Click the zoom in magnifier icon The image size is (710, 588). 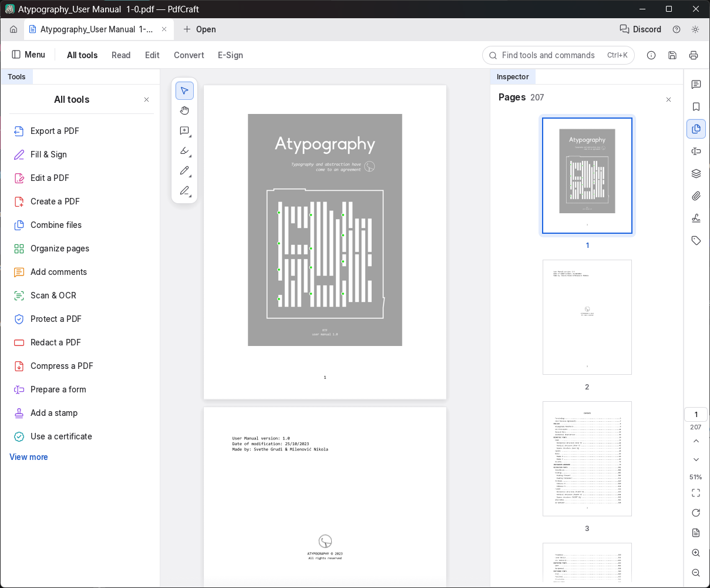pyautogui.click(x=696, y=553)
